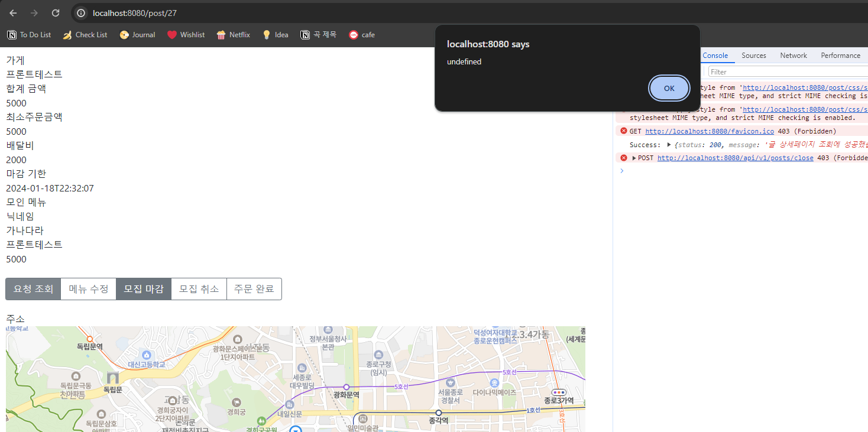Open the Journal bookmark

click(x=137, y=35)
